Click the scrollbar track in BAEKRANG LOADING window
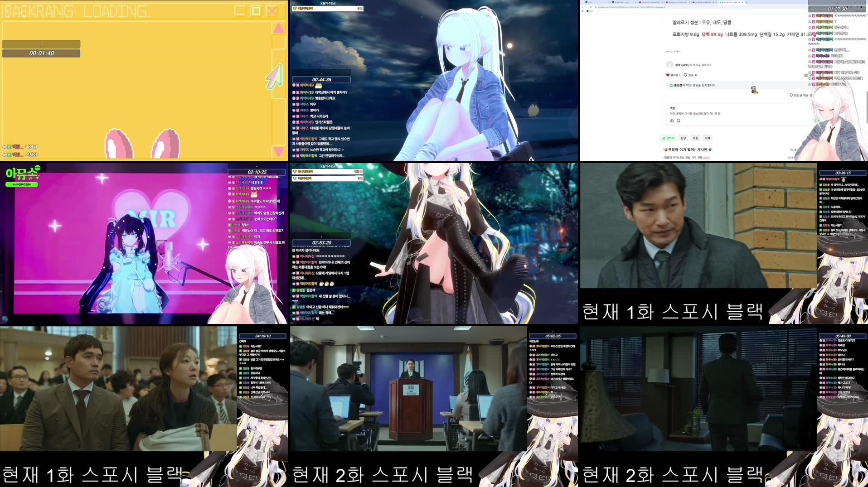Image resolution: width=868 pixels, height=487 pixels. [x=278, y=90]
